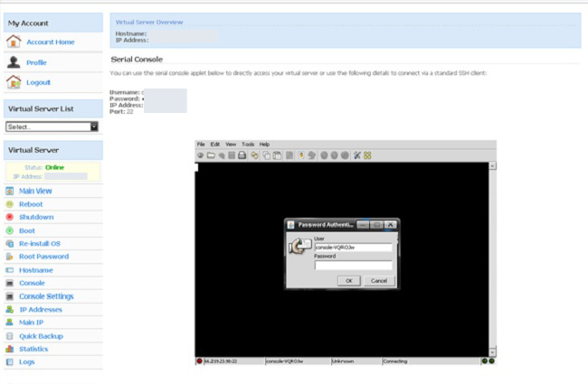588x384 pixels.
Task: Click the red status indicator in status bar
Action: point(200,361)
